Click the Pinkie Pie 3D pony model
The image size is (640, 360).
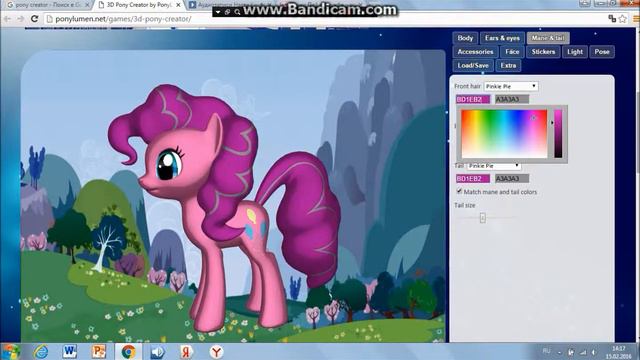tap(224, 208)
